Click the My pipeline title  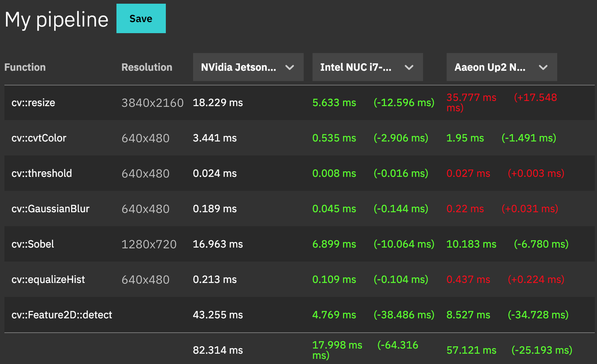[57, 20]
